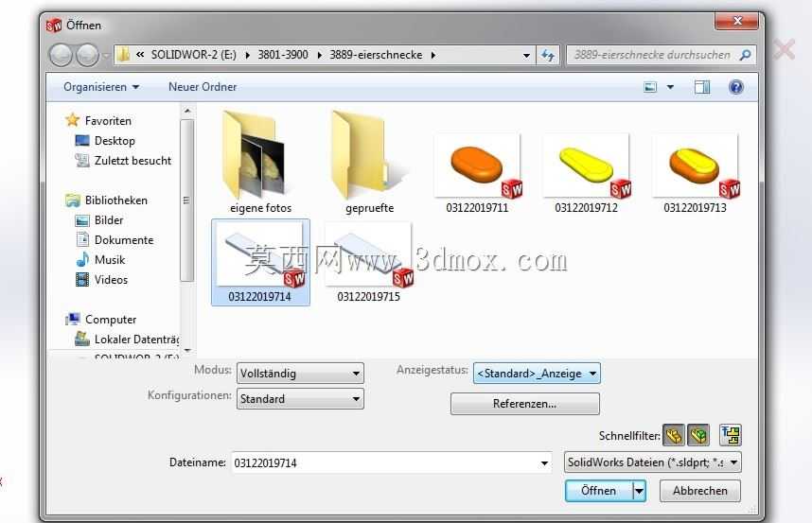Create a folder with Neuer Ordner
The height and width of the screenshot is (523, 812).
[203, 87]
